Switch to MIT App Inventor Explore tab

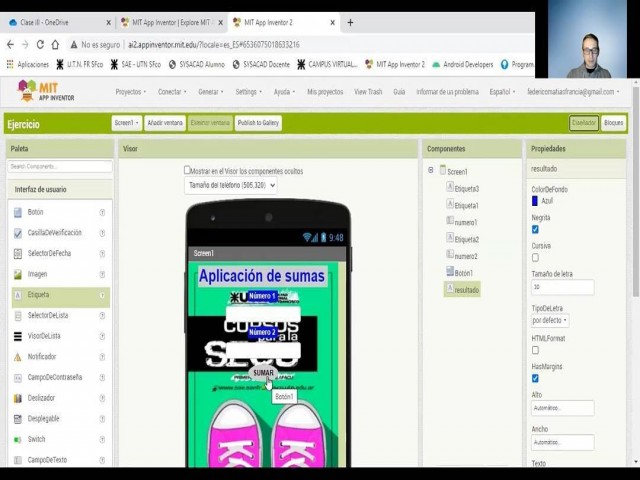(171, 22)
